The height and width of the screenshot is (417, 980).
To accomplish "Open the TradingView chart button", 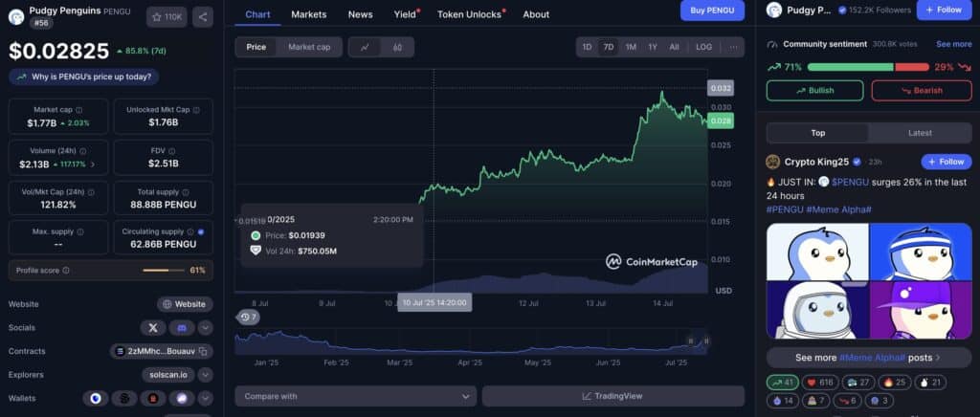I will (x=613, y=396).
